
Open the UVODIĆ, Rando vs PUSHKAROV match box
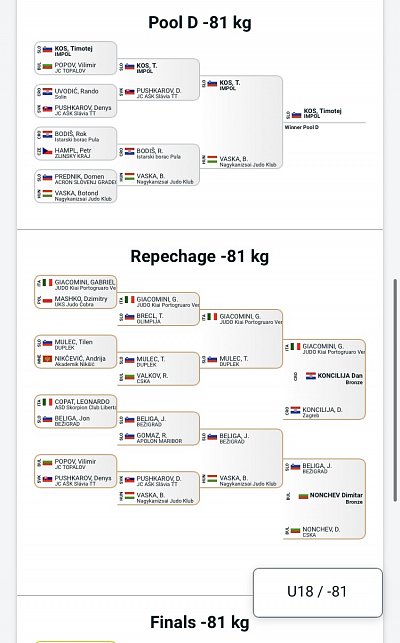[75, 100]
